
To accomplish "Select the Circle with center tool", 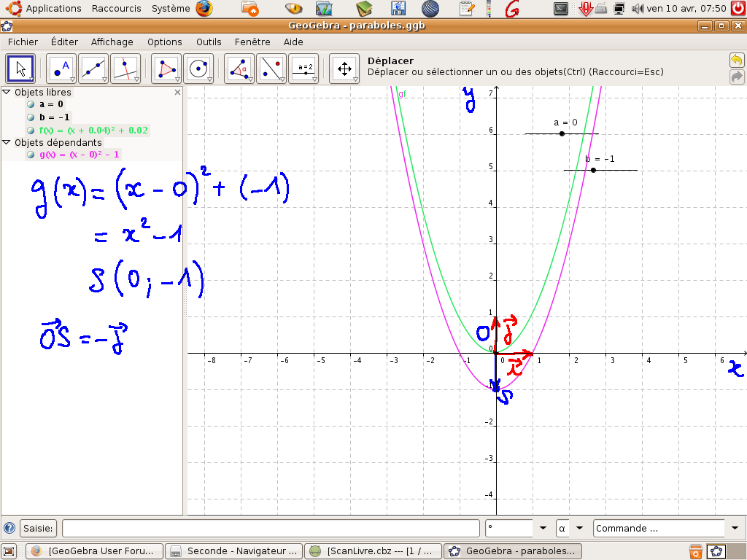I will pos(198,69).
